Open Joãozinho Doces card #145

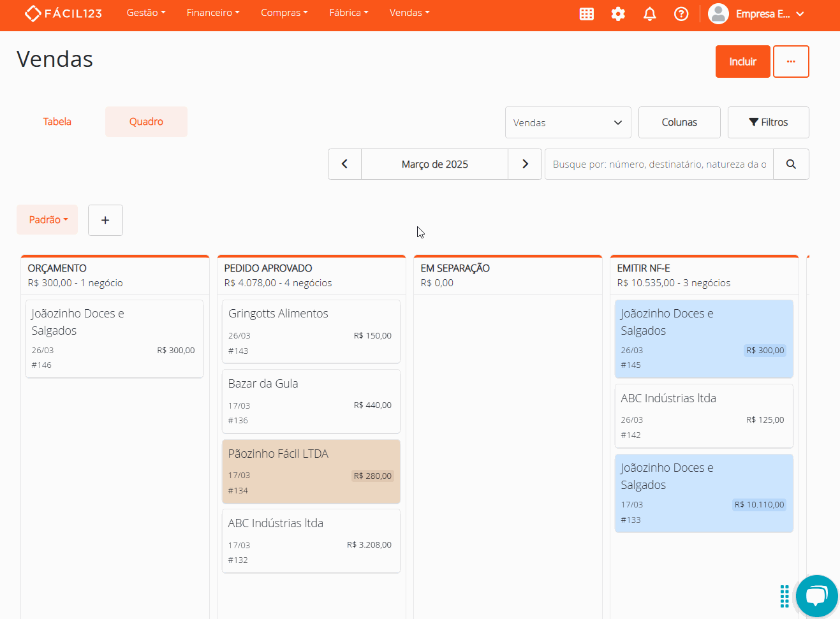(704, 339)
